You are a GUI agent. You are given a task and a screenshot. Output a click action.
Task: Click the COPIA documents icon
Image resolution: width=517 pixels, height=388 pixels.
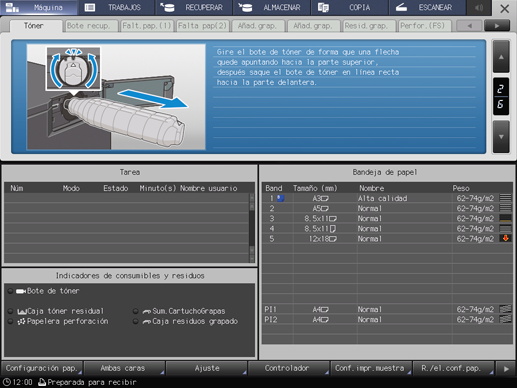click(x=323, y=7)
